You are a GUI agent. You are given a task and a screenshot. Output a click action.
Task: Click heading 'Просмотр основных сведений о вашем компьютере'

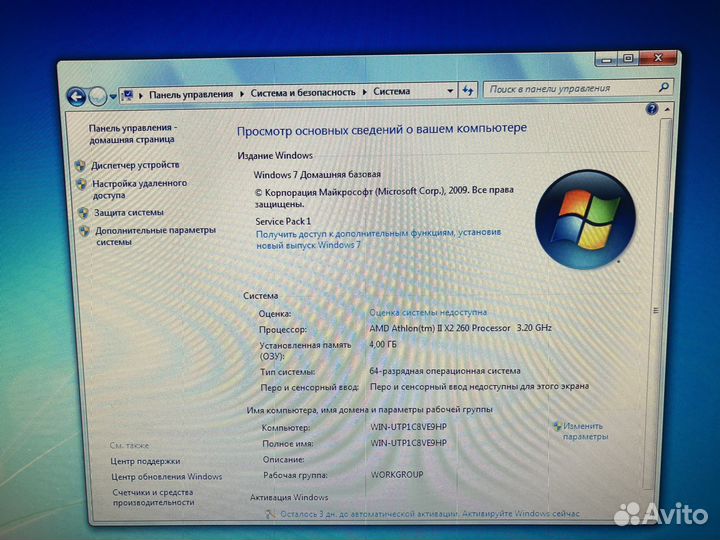(382, 129)
